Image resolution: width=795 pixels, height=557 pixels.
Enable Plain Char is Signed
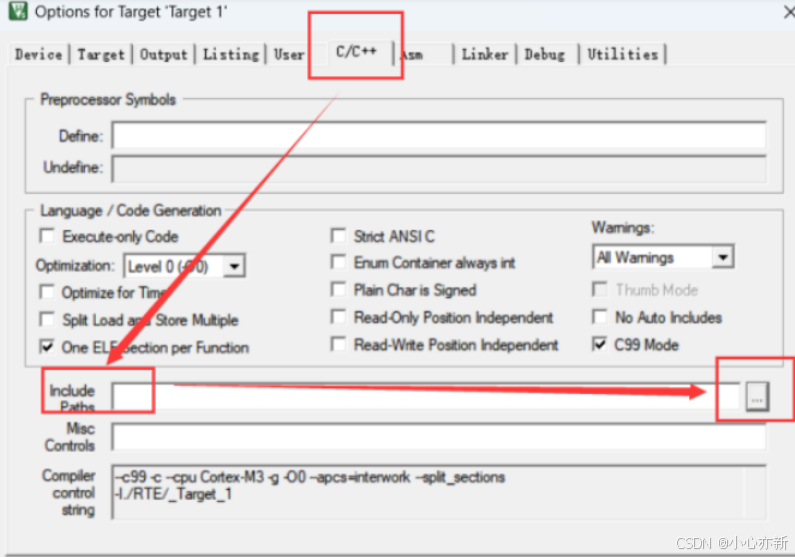point(338,289)
